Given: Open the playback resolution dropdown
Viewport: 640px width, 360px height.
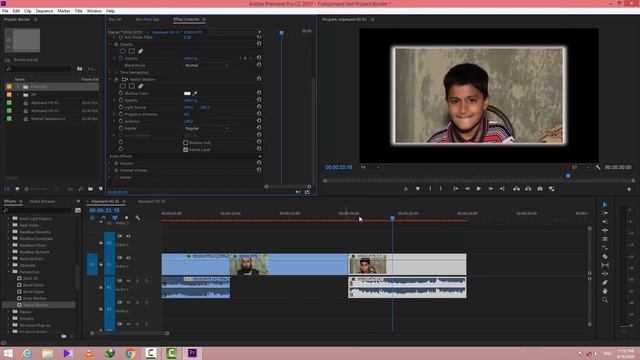Looking at the screenshot, I should pyautogui.click(x=581, y=167).
